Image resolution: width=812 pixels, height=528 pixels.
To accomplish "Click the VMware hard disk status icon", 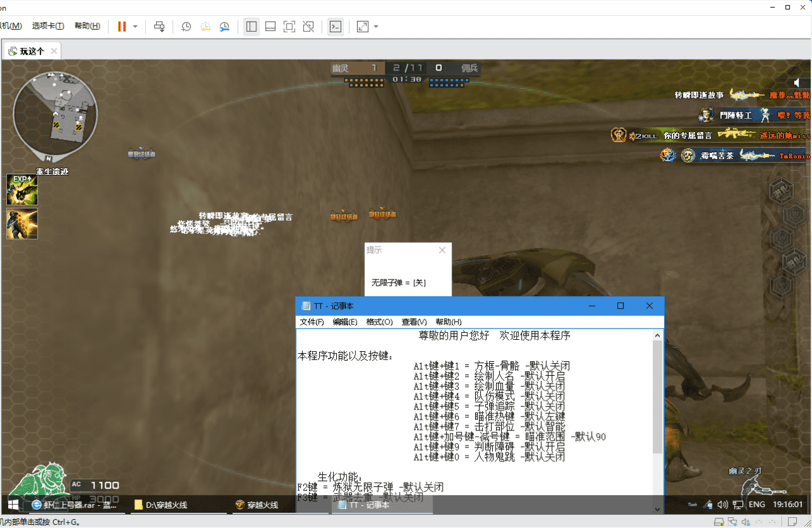I will pos(720,522).
